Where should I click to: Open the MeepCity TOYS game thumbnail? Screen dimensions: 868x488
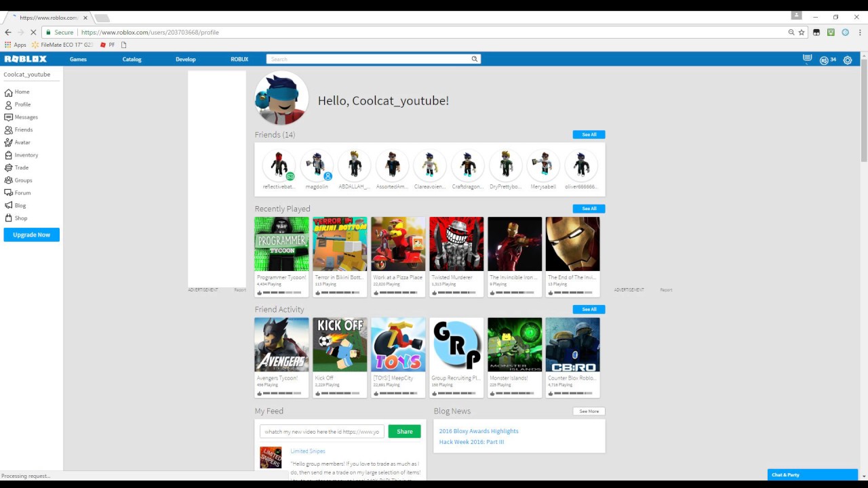coord(398,345)
